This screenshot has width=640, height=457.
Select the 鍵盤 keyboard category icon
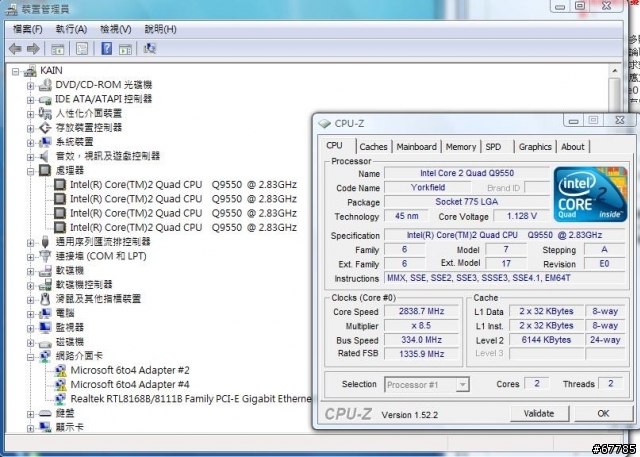coord(45,414)
